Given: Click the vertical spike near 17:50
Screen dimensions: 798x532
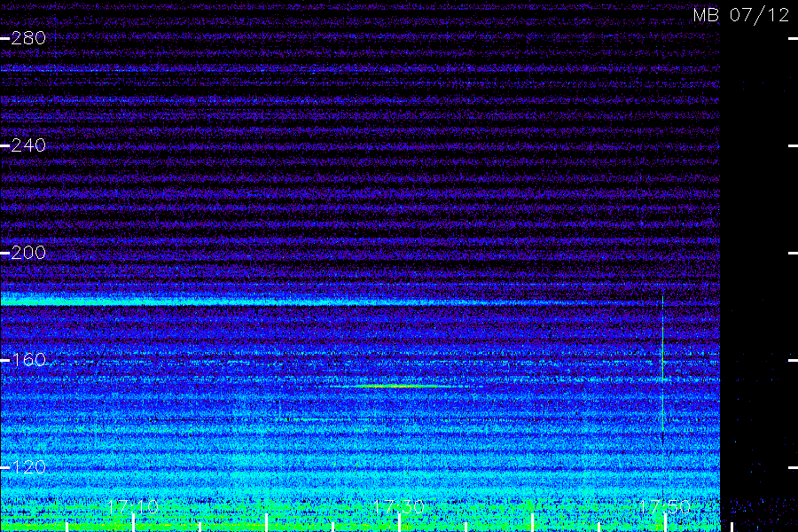Looking at the screenshot, I should click(x=662, y=366).
